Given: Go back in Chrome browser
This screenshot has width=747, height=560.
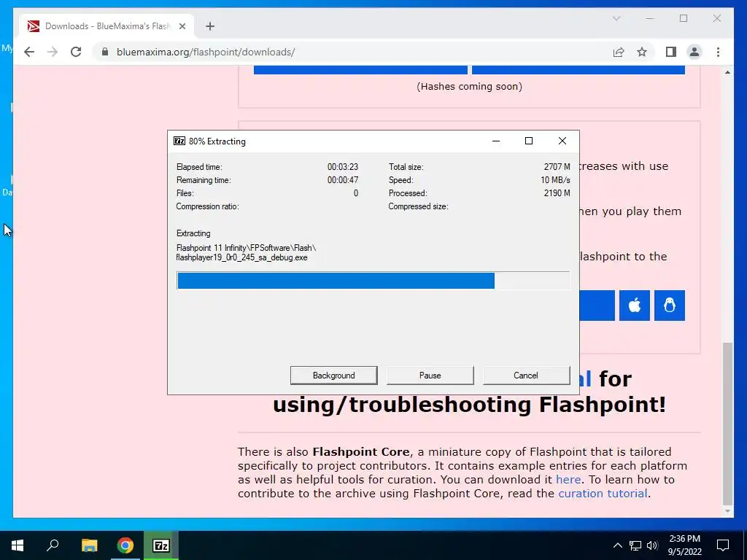Looking at the screenshot, I should point(29,52).
